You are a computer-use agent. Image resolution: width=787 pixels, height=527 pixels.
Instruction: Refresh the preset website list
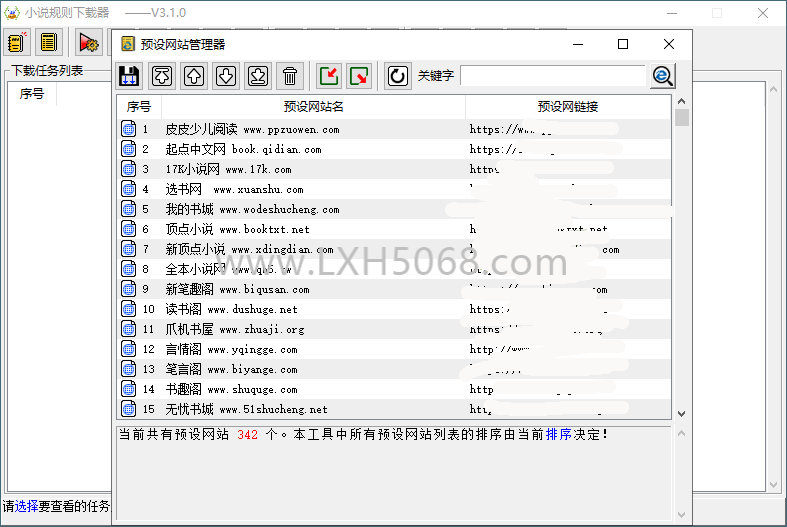(398, 76)
